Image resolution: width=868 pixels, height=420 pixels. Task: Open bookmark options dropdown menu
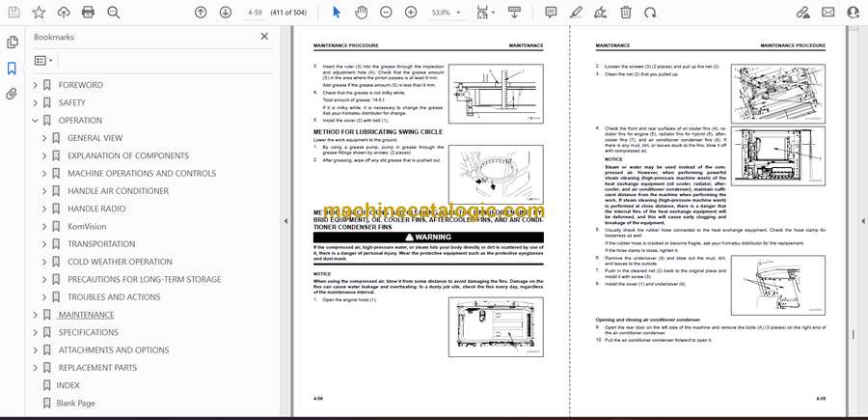[43, 61]
